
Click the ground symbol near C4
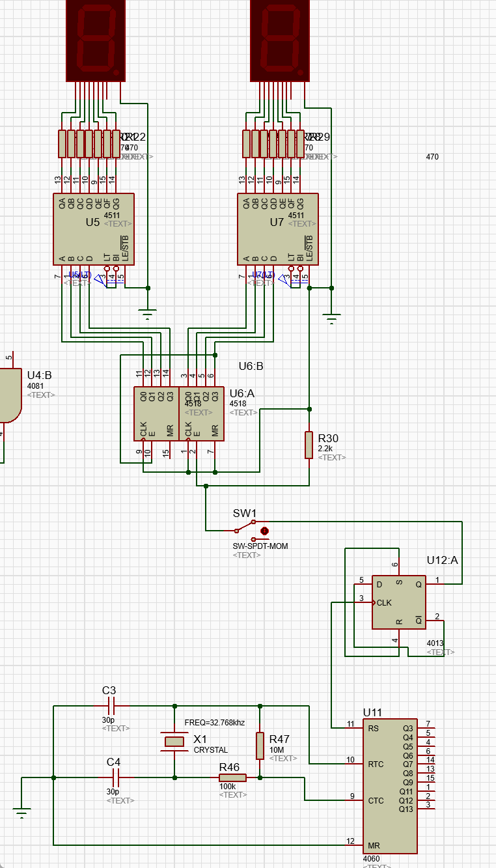tap(21, 811)
